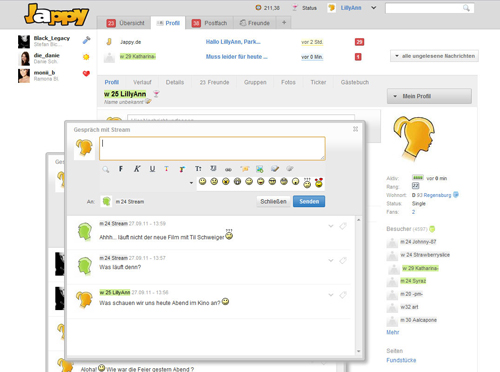
Task: Insert the first smiling emoticon
Action: coord(202,181)
